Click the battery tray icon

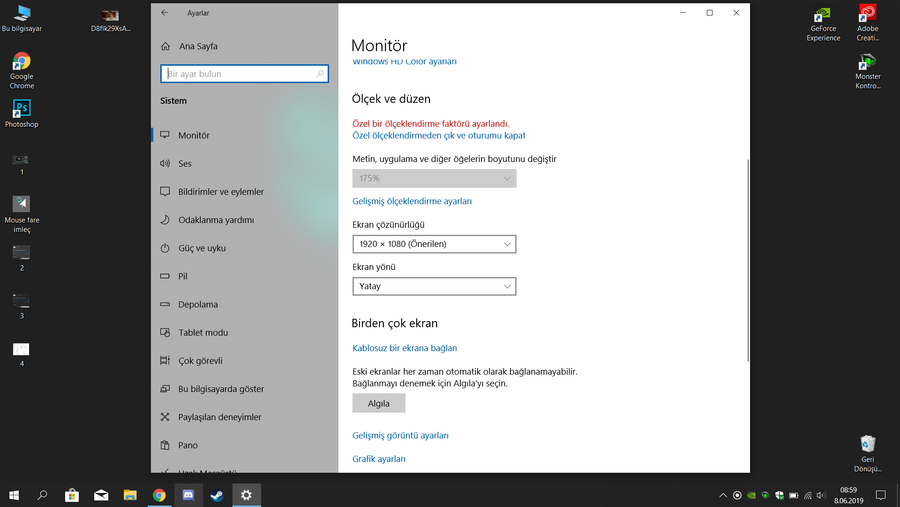(x=794, y=496)
